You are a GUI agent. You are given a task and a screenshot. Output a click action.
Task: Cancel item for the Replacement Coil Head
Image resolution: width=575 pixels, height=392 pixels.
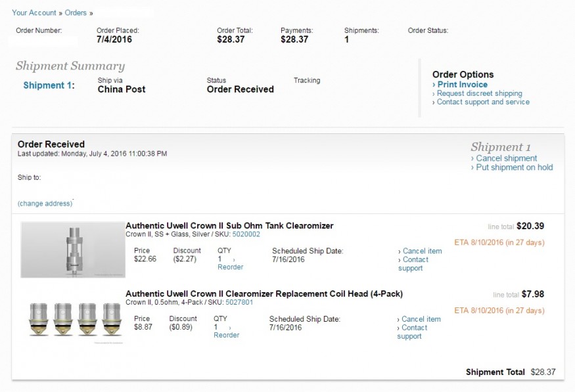point(421,319)
